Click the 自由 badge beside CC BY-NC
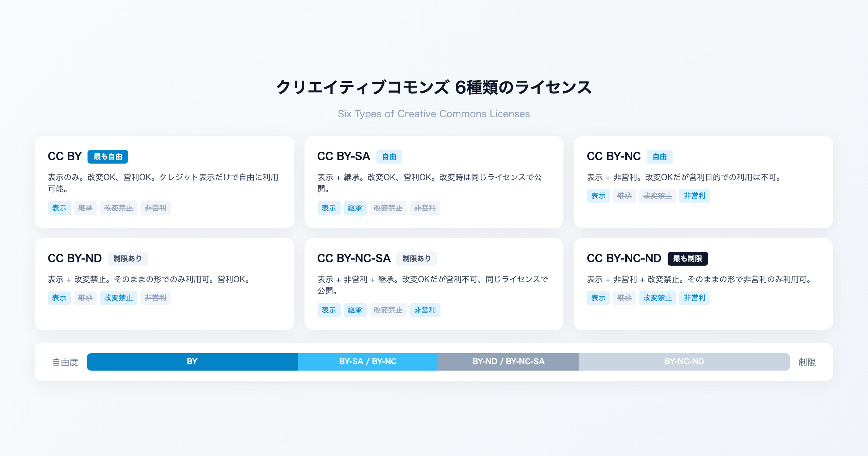 (660, 157)
